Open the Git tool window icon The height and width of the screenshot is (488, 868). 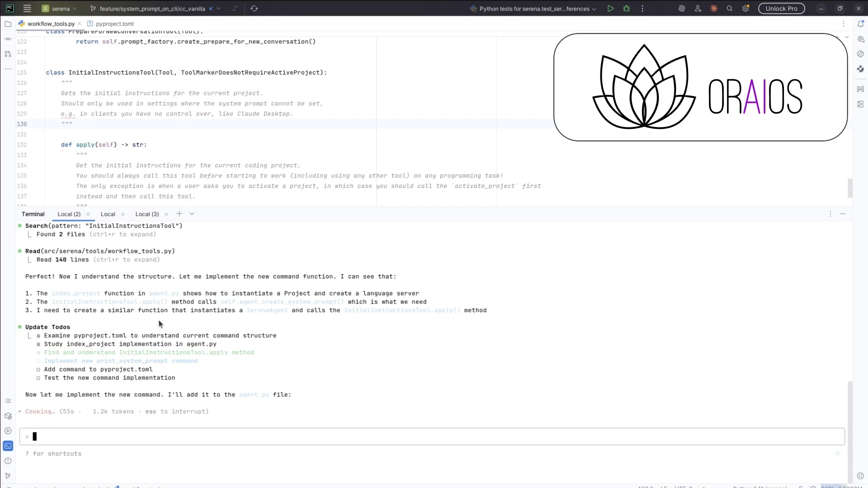click(8, 476)
